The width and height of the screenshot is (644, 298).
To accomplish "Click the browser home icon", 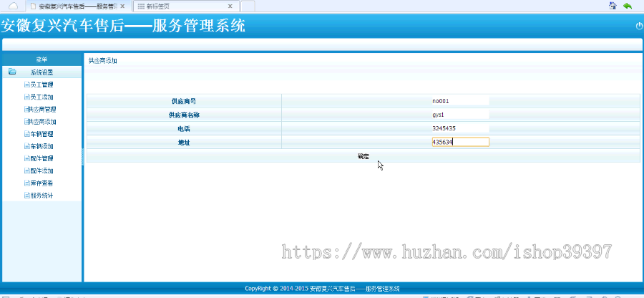I will (x=613, y=6).
